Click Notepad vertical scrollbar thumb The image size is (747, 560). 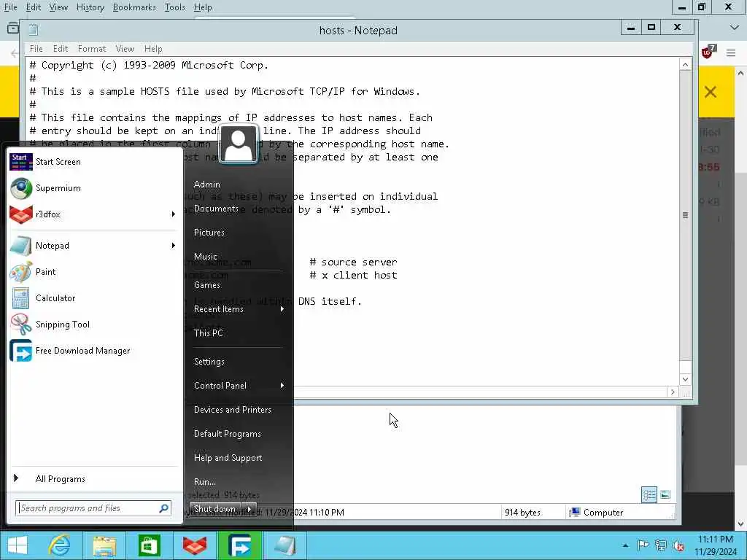pos(685,215)
